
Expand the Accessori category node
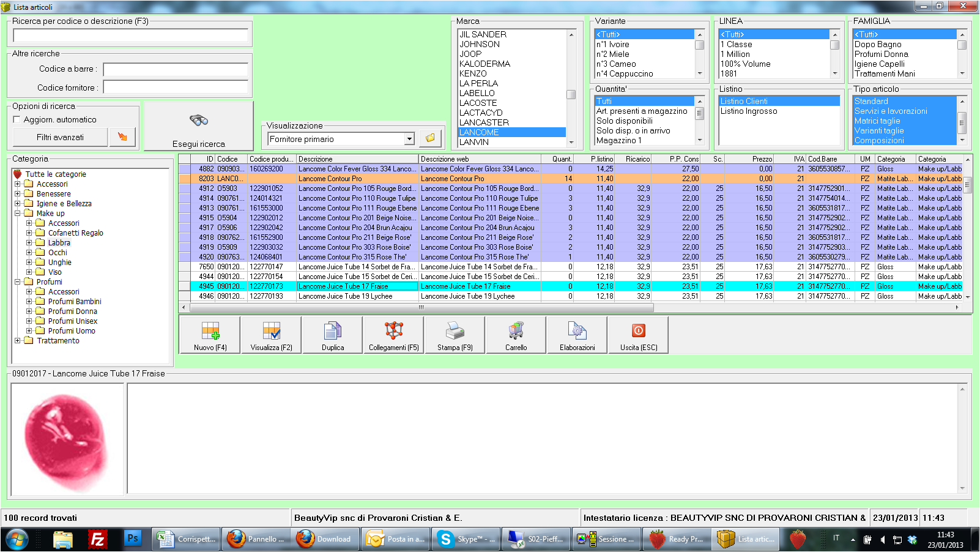click(x=18, y=184)
